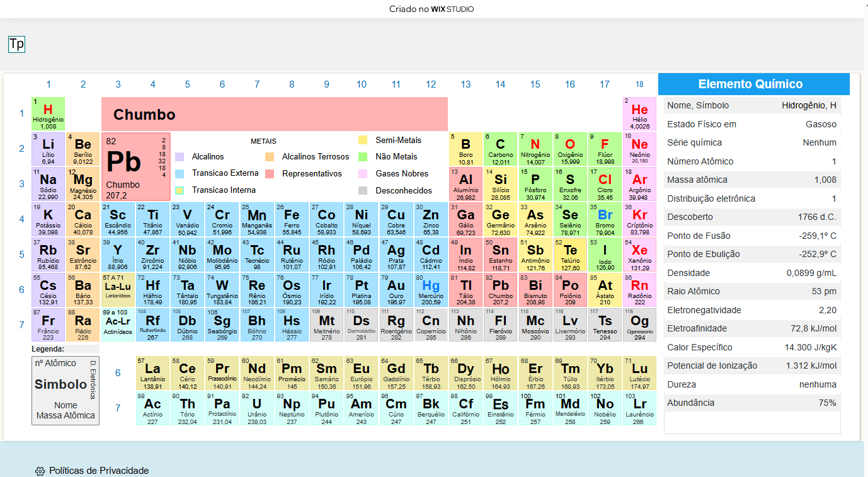
Task: Select the Helium (He) element tile
Action: (639, 113)
